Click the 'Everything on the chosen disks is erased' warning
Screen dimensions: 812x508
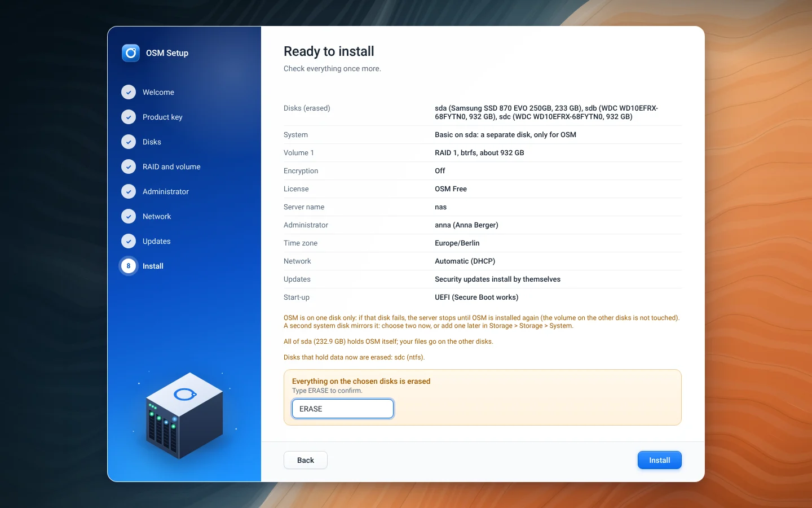click(x=361, y=382)
